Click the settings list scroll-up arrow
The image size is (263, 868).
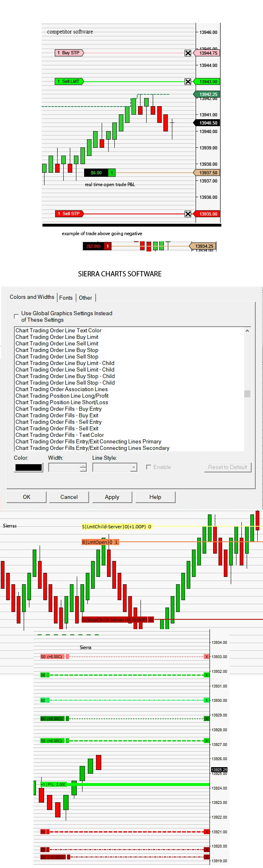247,331
